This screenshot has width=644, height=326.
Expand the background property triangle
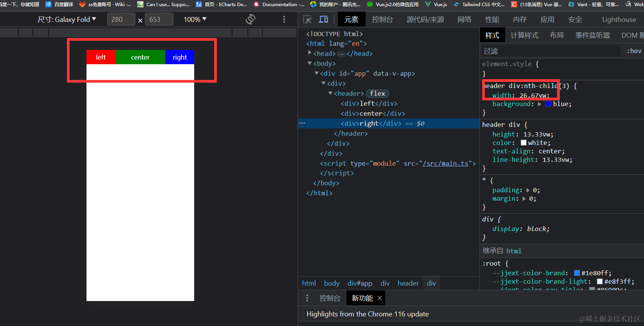539,104
